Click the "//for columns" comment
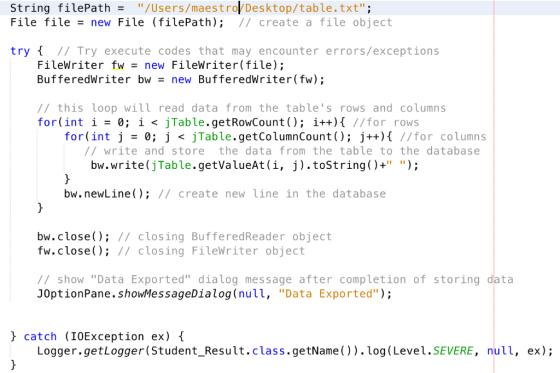Viewport: 560px width, 373px height. (x=443, y=136)
